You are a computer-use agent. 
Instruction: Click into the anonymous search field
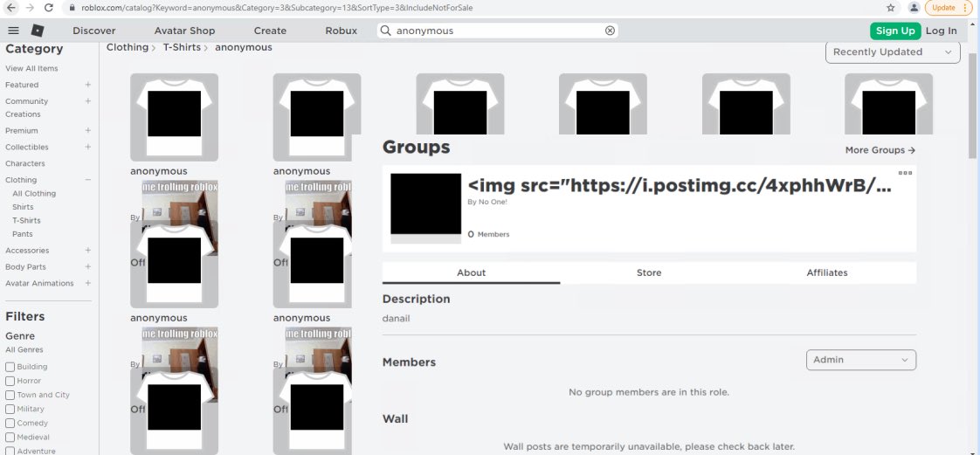point(498,31)
